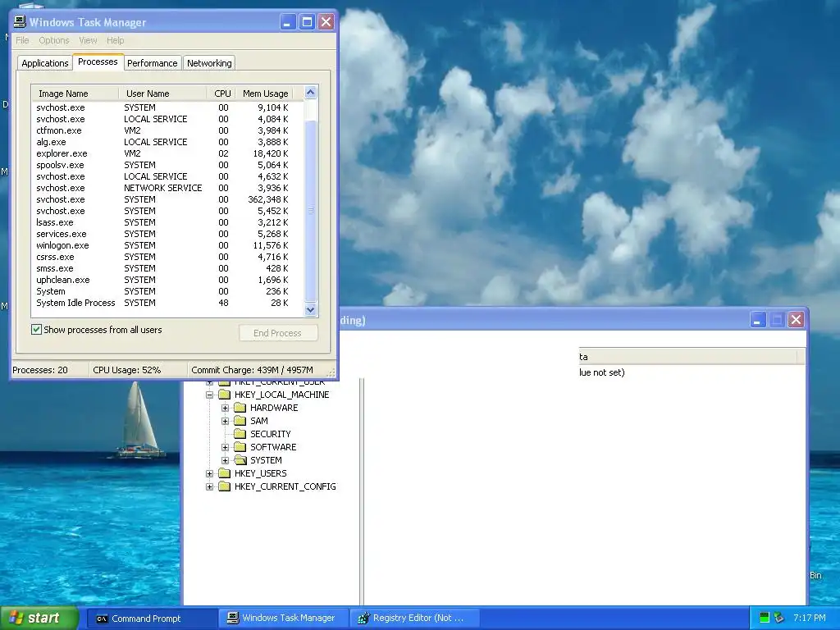Click the Commit Charge status bar entry
The width and height of the screenshot is (840, 630).
(x=253, y=370)
